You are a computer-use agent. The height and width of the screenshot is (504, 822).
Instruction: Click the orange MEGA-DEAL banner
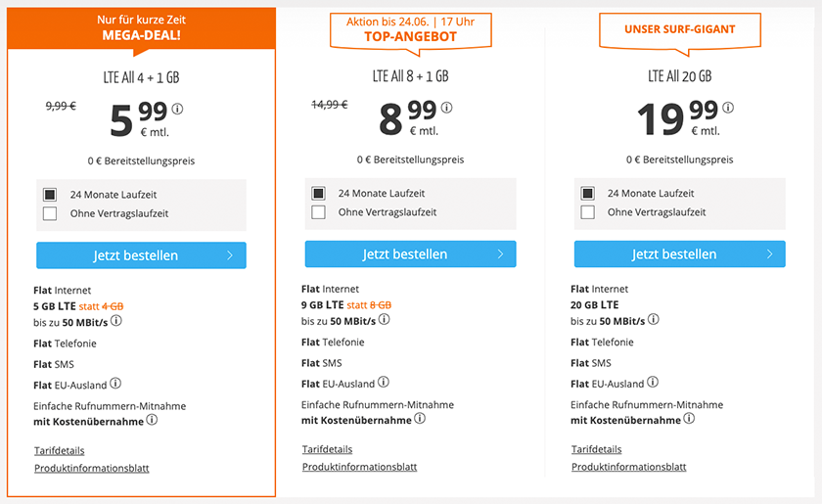click(x=142, y=27)
